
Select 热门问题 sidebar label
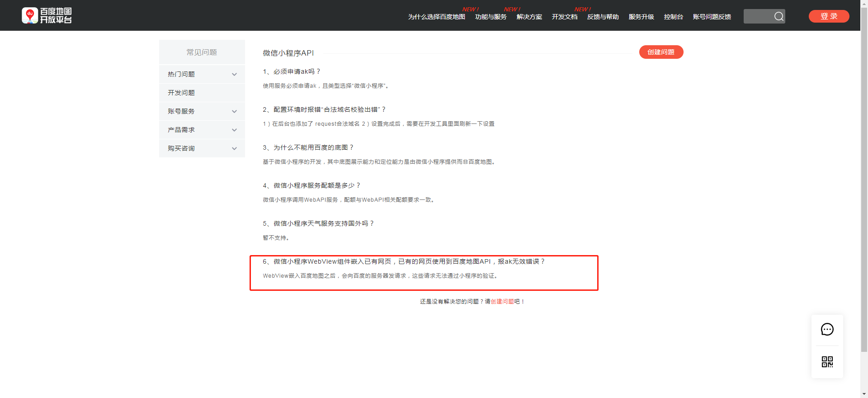click(x=181, y=74)
